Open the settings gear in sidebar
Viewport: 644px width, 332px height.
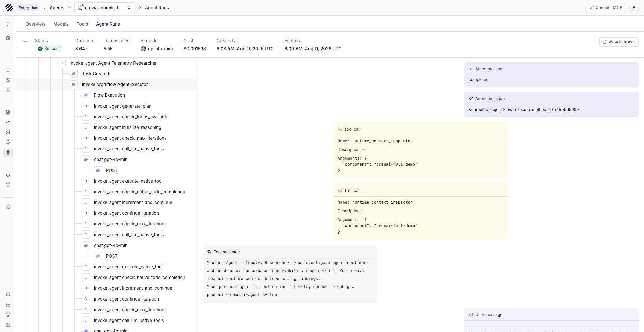[x=8, y=294]
